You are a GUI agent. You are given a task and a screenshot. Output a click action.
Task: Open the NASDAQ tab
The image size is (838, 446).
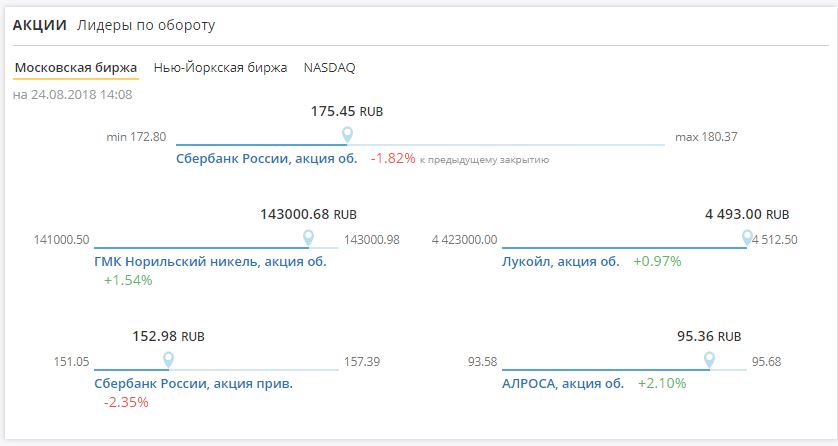[329, 68]
